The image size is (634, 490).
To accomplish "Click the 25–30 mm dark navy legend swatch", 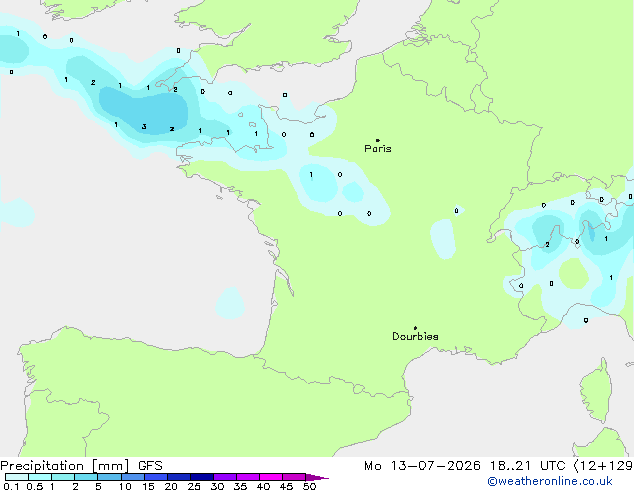I will (202, 477).
